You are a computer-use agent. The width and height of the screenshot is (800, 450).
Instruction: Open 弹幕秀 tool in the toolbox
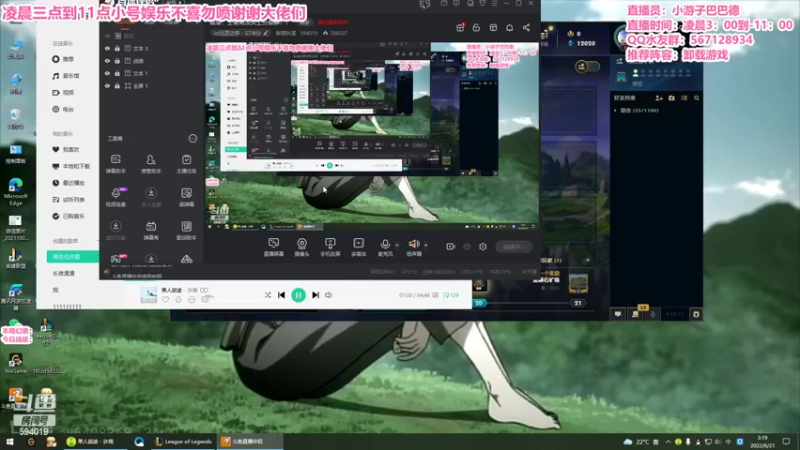tap(151, 230)
